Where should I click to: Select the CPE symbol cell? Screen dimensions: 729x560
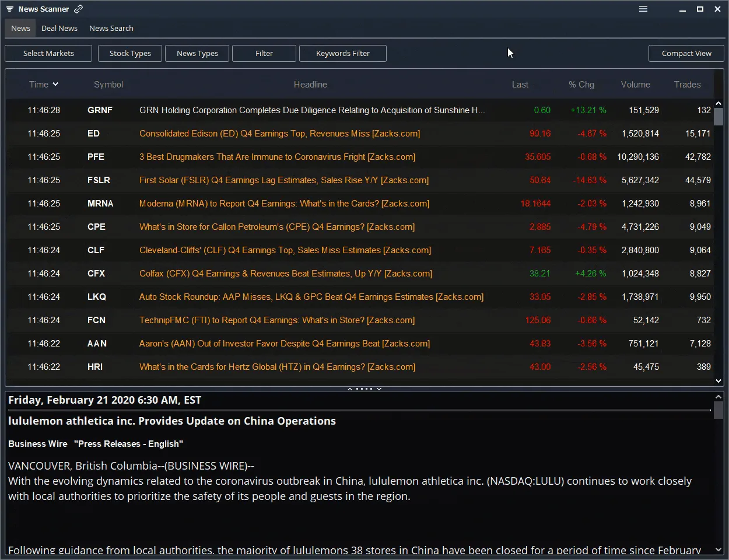pyautogui.click(x=96, y=227)
